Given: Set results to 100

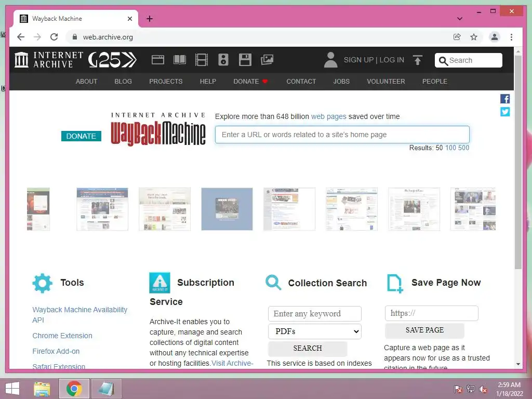Looking at the screenshot, I should tap(450, 148).
